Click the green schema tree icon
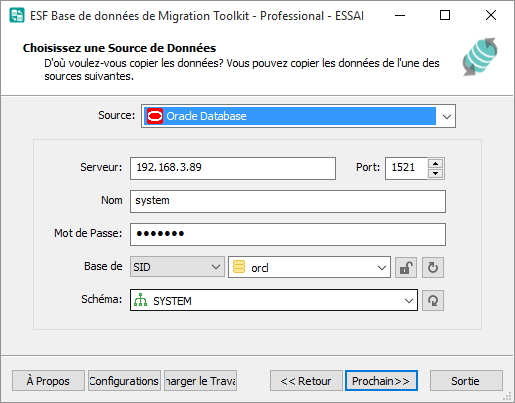 [140, 300]
